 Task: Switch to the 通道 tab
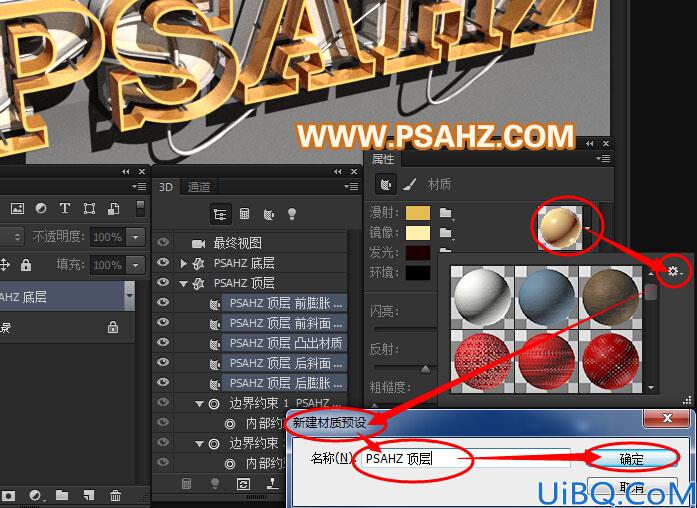(199, 187)
